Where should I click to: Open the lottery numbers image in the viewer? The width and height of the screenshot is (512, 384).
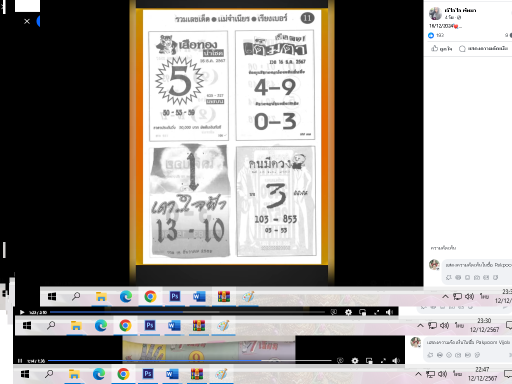click(x=232, y=137)
